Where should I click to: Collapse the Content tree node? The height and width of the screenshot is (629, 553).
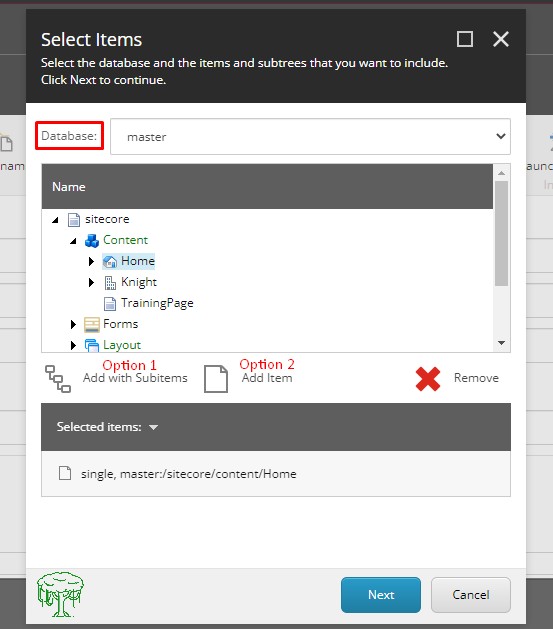(73, 241)
